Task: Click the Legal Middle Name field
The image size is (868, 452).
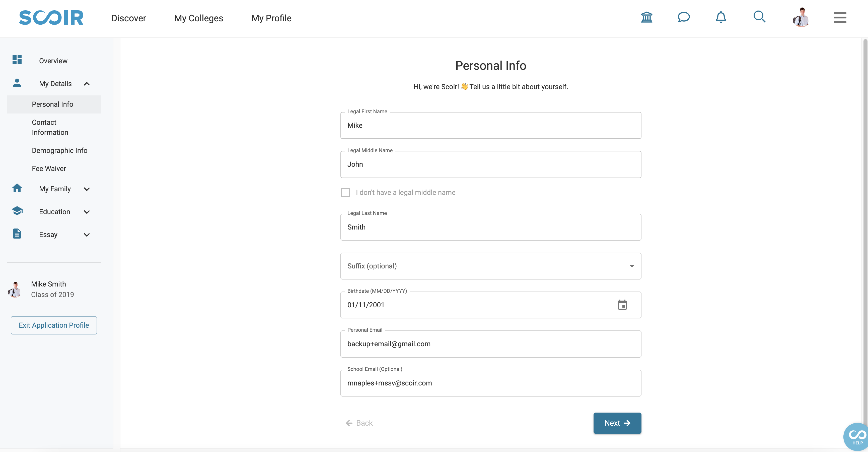Action: coord(491,164)
